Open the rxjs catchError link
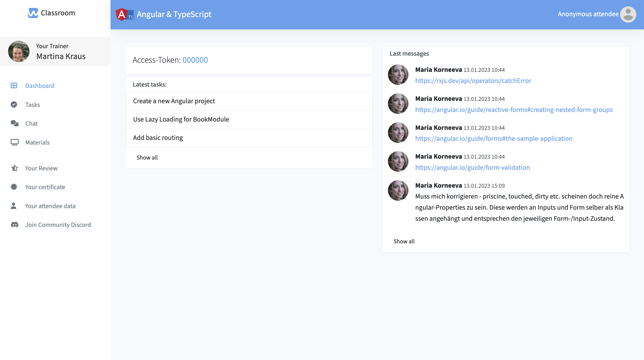This screenshot has width=644, height=360. pos(473,81)
